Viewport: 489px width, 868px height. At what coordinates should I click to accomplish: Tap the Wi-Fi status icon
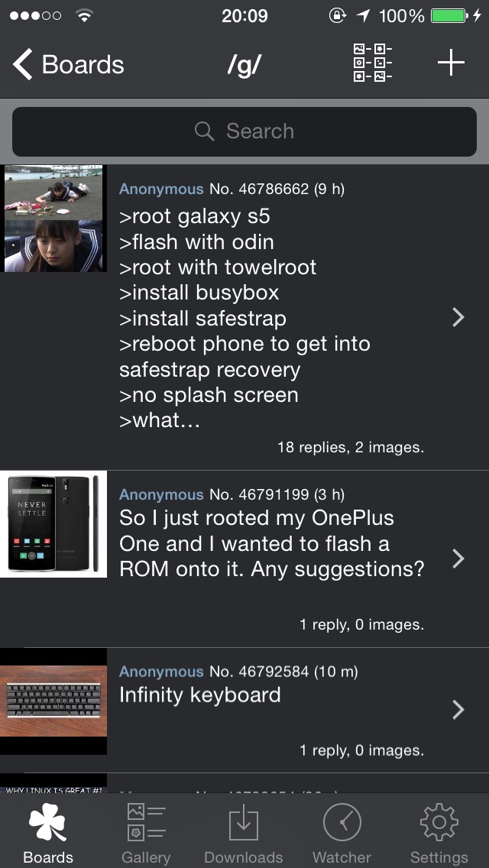84,15
